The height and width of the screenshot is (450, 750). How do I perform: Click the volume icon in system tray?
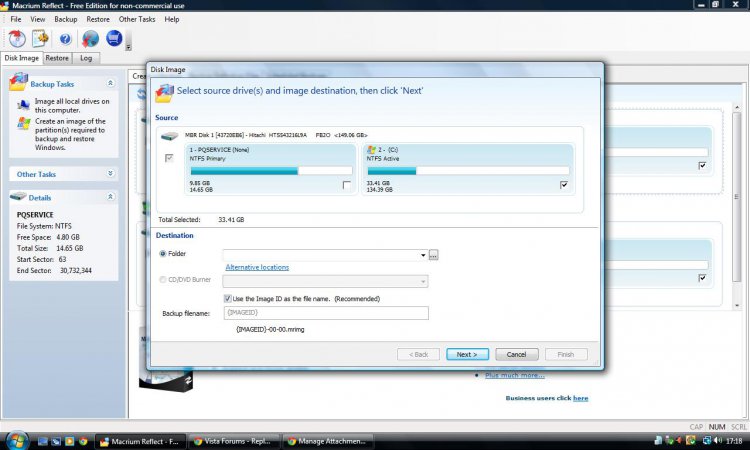click(x=718, y=440)
